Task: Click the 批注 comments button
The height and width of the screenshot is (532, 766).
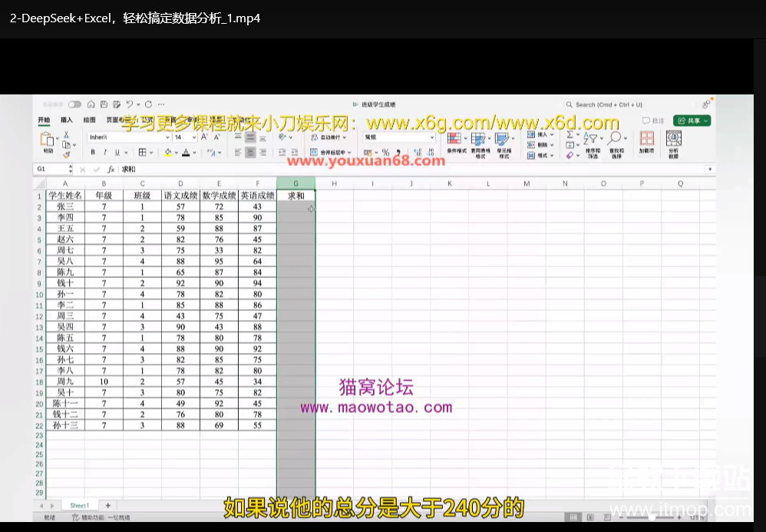Action: [654, 121]
